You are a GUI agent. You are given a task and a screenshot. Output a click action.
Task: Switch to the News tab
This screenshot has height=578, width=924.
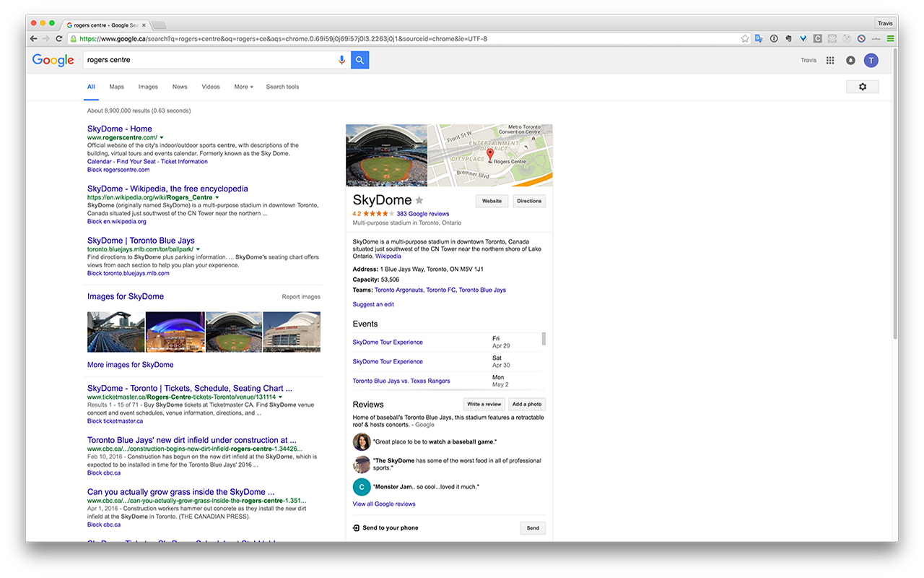180,87
